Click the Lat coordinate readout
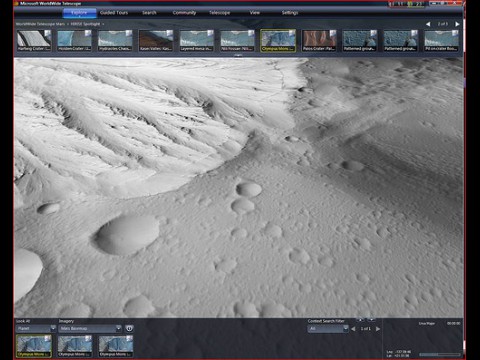 pos(398,356)
